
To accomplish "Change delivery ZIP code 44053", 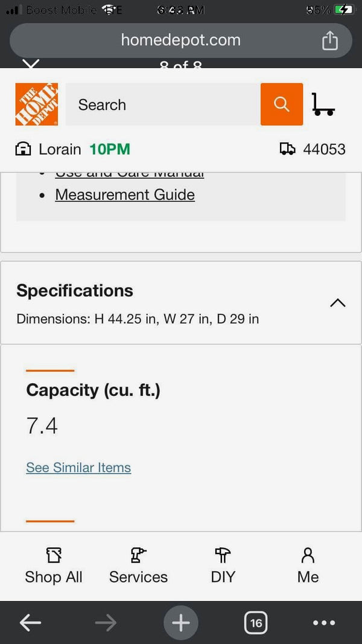I will point(324,149).
